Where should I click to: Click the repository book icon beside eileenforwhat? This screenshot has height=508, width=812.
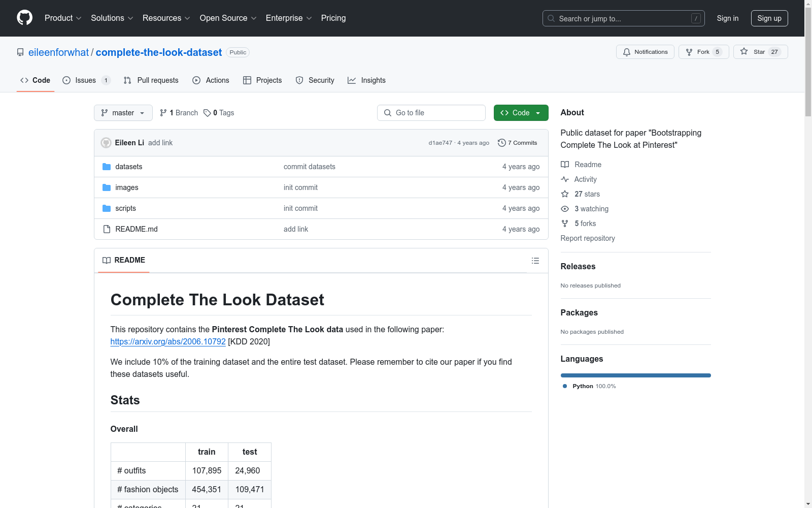[x=20, y=52]
